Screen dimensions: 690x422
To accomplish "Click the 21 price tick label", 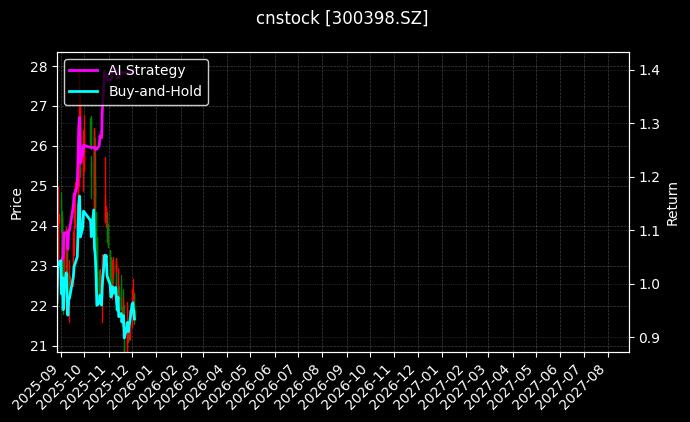I will coord(38,346).
